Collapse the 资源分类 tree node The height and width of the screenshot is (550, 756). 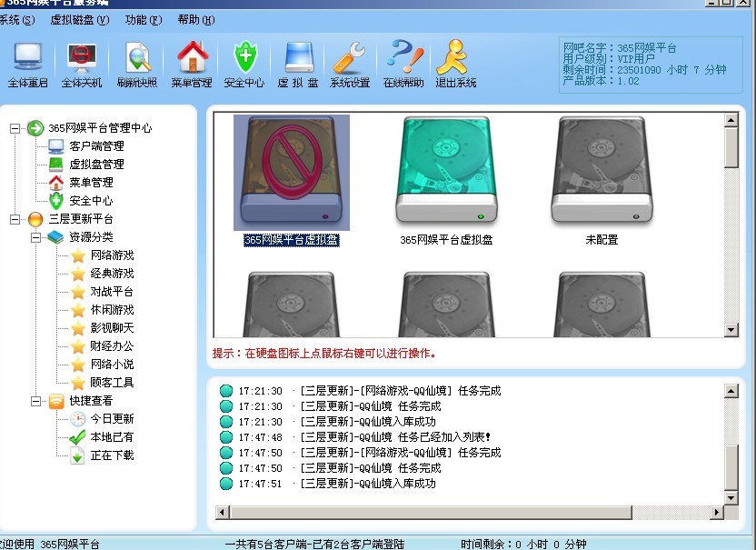coord(35,237)
